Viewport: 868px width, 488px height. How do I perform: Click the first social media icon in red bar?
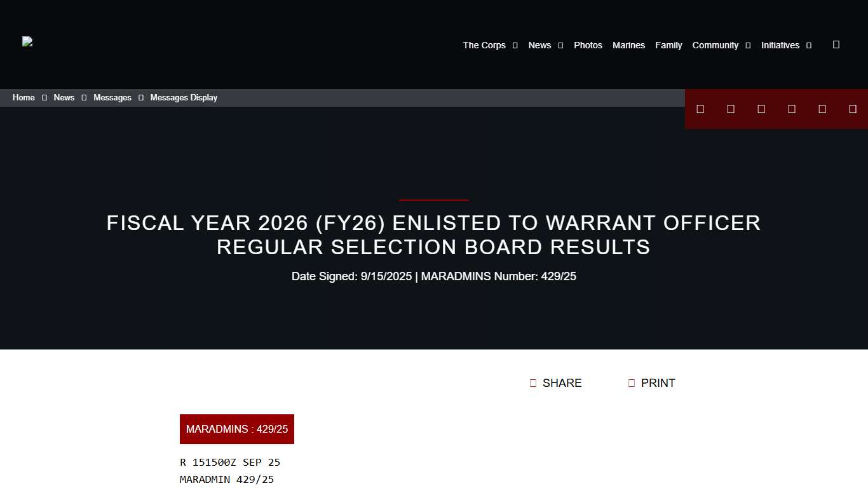(x=700, y=109)
